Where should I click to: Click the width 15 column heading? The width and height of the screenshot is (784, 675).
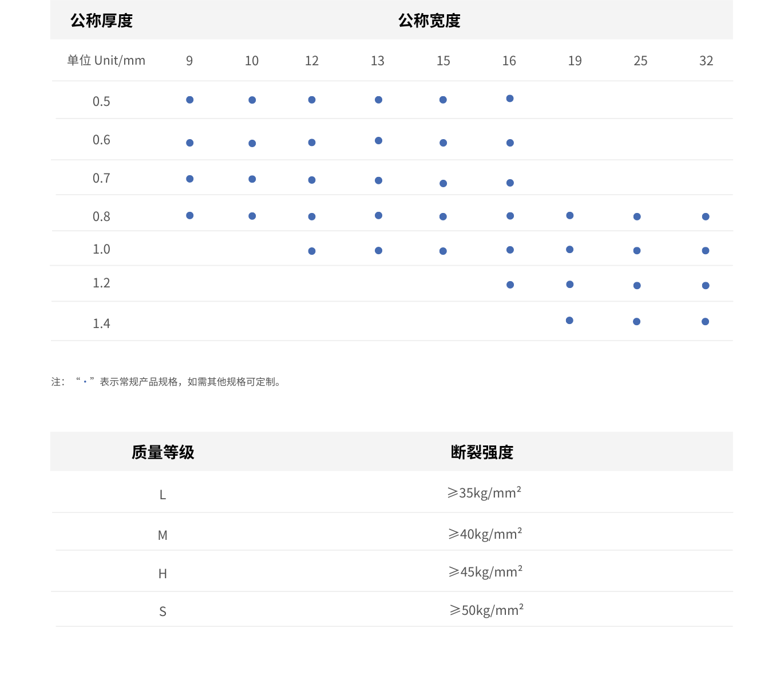[443, 61]
